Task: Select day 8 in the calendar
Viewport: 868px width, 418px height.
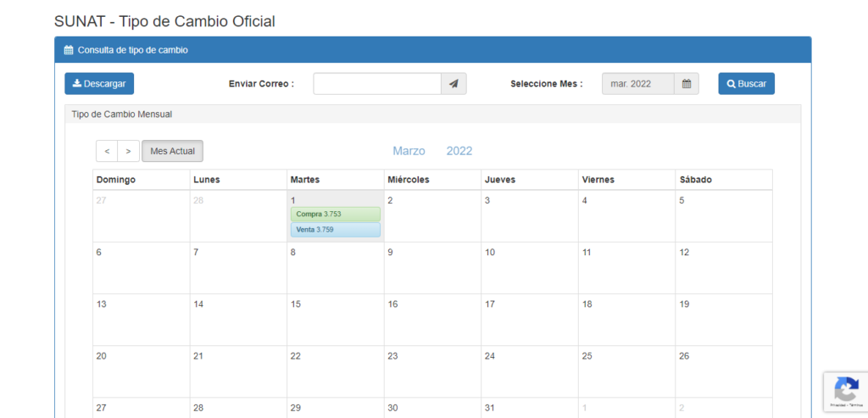Action: pyautogui.click(x=336, y=268)
